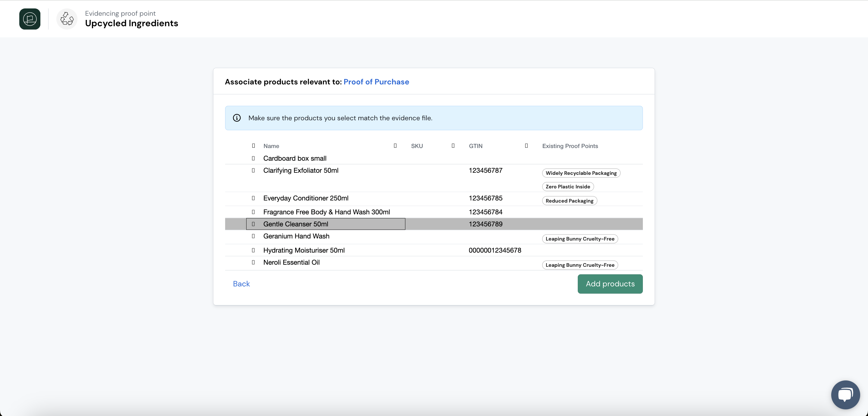The width and height of the screenshot is (868, 416).
Task: Check the Fragrance Free Body & Hand Wash checkbox
Action: [253, 212]
